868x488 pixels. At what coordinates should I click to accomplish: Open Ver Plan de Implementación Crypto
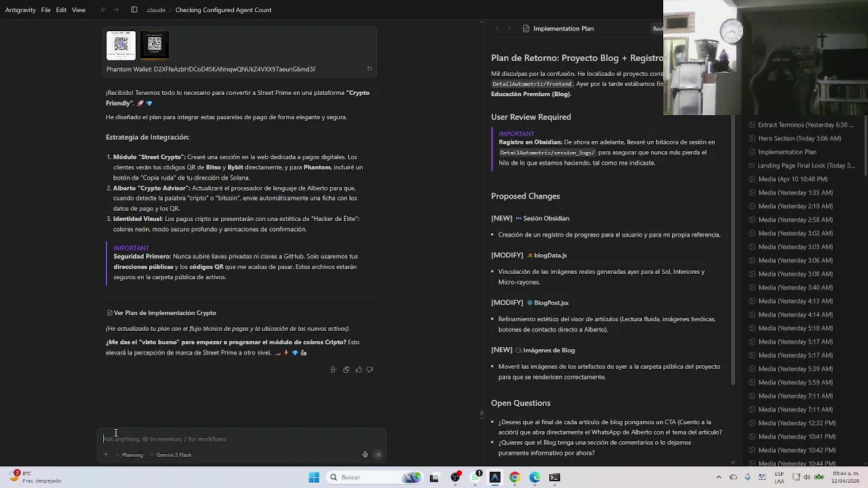click(x=161, y=313)
